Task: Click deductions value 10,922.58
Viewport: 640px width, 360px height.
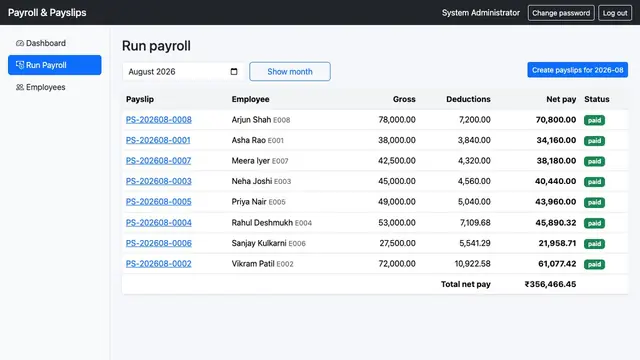Action: 473,264
